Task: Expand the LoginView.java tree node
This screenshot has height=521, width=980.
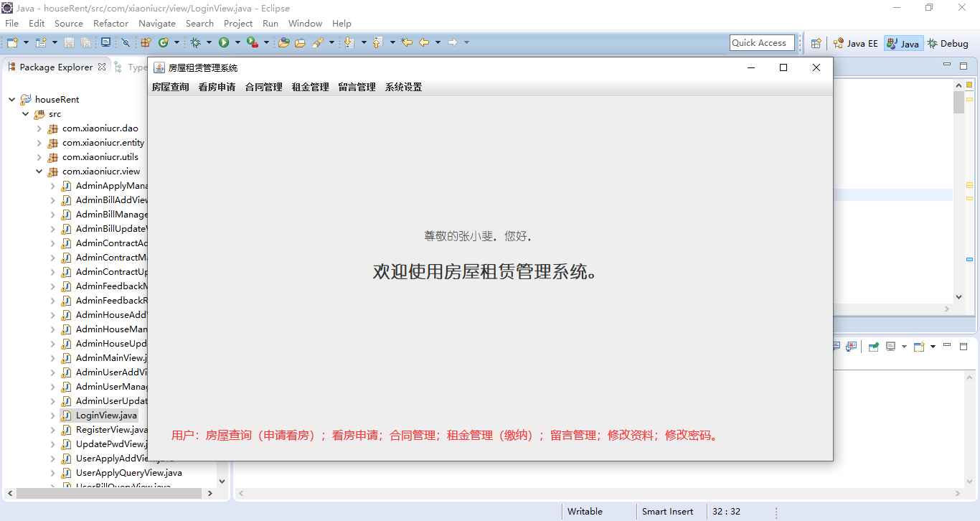Action: pyautogui.click(x=52, y=416)
